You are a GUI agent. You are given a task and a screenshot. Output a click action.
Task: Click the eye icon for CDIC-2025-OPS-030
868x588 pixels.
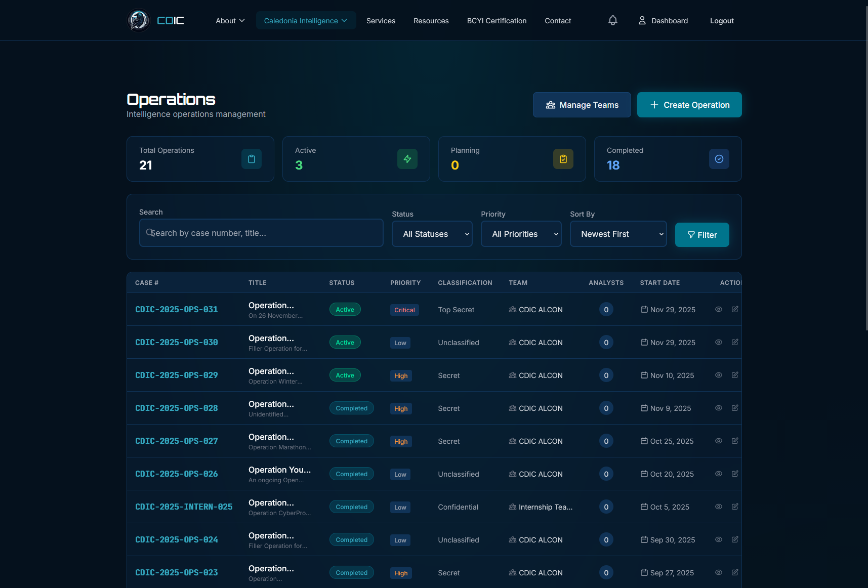coord(718,342)
